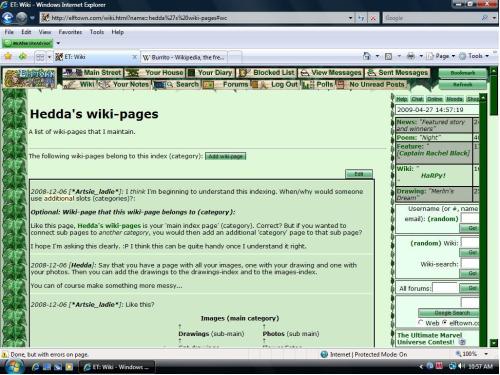This screenshot has width=500, height=375.
Task: Open Sent Messages navigation button
Action: click(397, 72)
